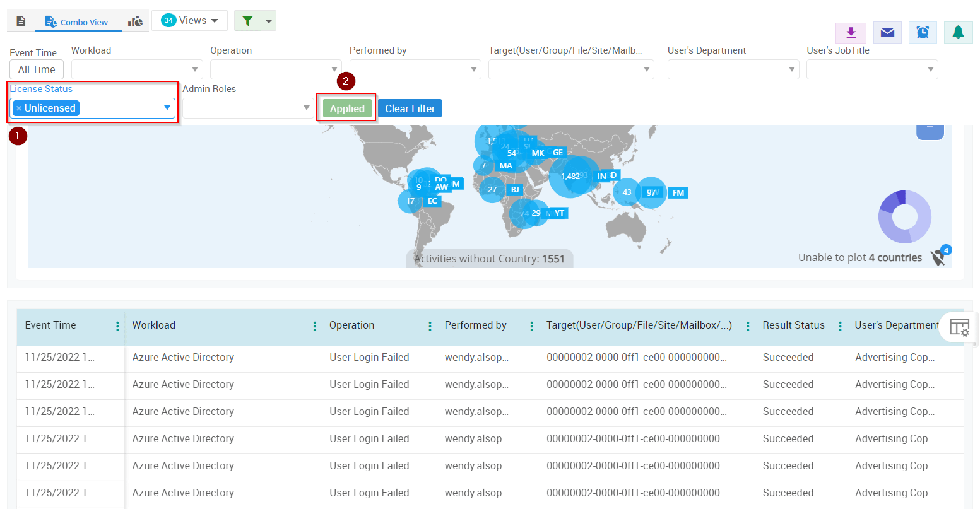Open the Admin Roles dropdown
Image resolution: width=980 pixels, height=509 pixels.
pos(248,108)
